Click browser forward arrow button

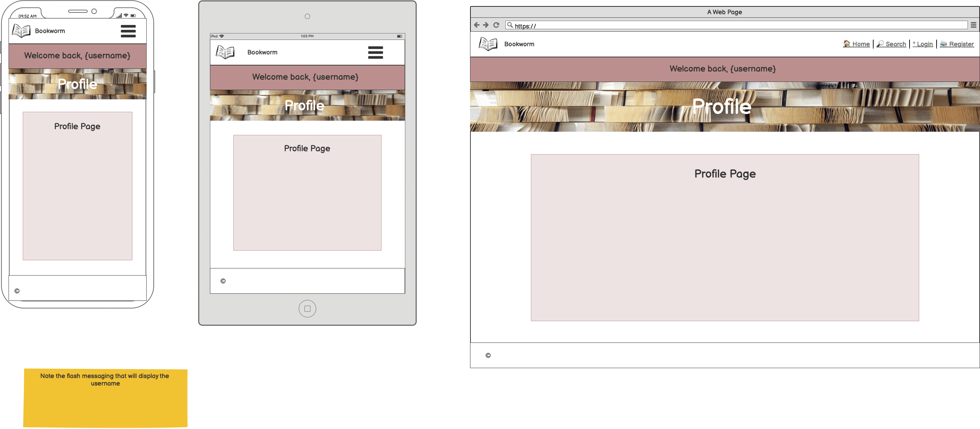(486, 25)
